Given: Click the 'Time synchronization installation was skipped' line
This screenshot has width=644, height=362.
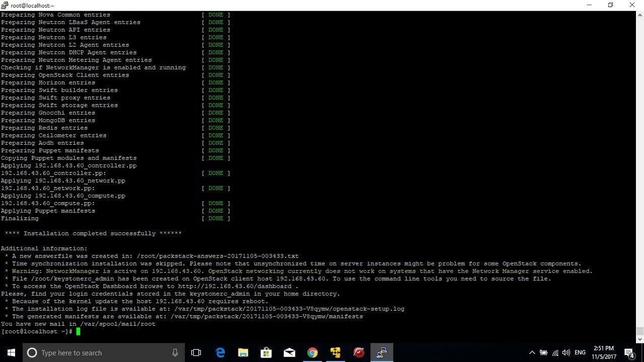Looking at the screenshot, I should click(x=293, y=263).
